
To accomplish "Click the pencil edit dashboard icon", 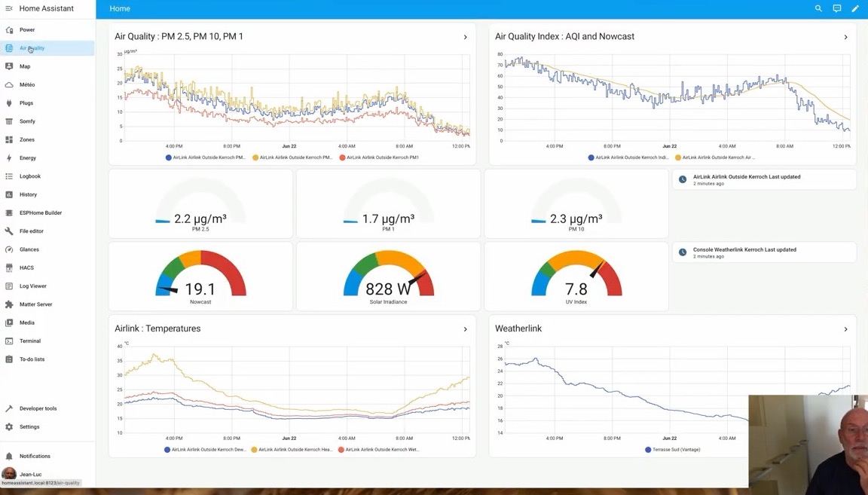I will pyautogui.click(x=855, y=8).
